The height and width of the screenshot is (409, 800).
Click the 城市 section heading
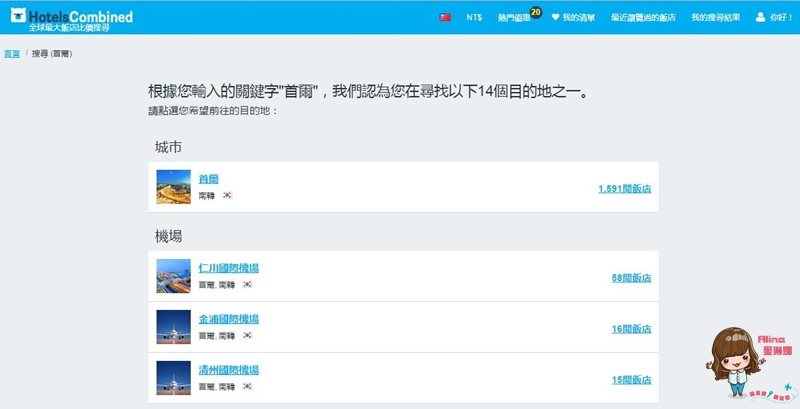168,147
